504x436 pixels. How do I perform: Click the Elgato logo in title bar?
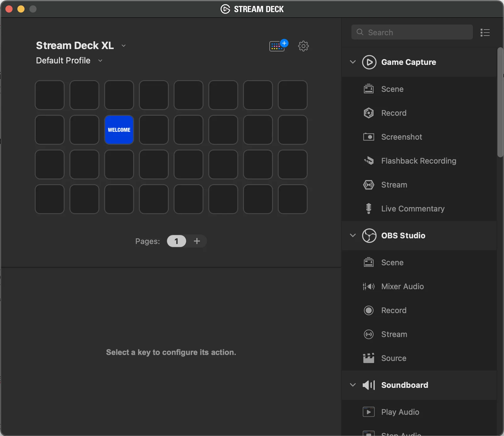tap(225, 9)
